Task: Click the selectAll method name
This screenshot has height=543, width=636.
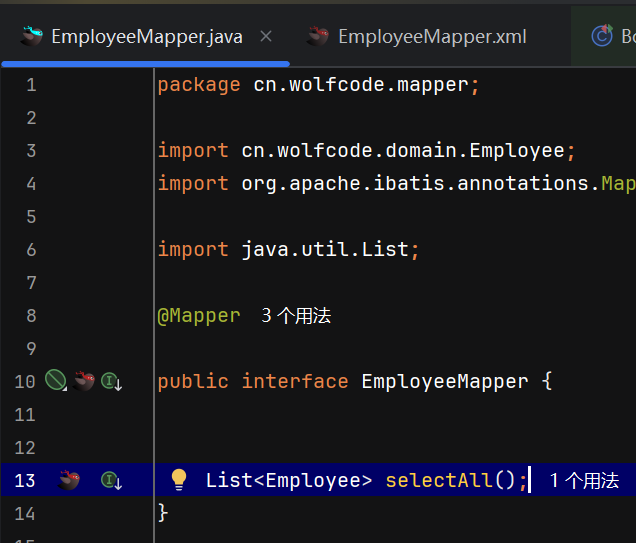Action: pos(438,481)
